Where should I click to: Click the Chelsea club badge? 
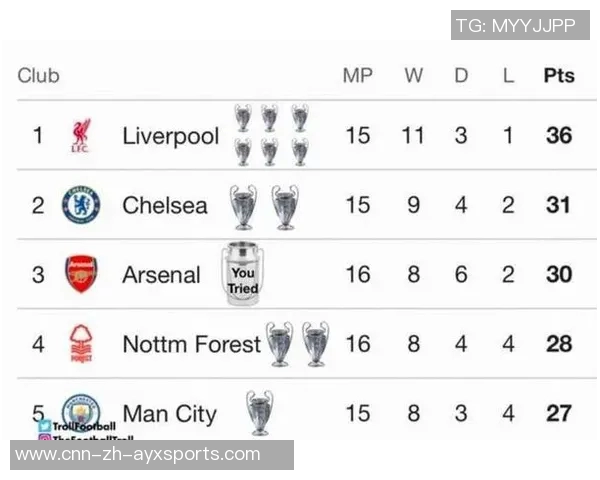click(x=81, y=205)
